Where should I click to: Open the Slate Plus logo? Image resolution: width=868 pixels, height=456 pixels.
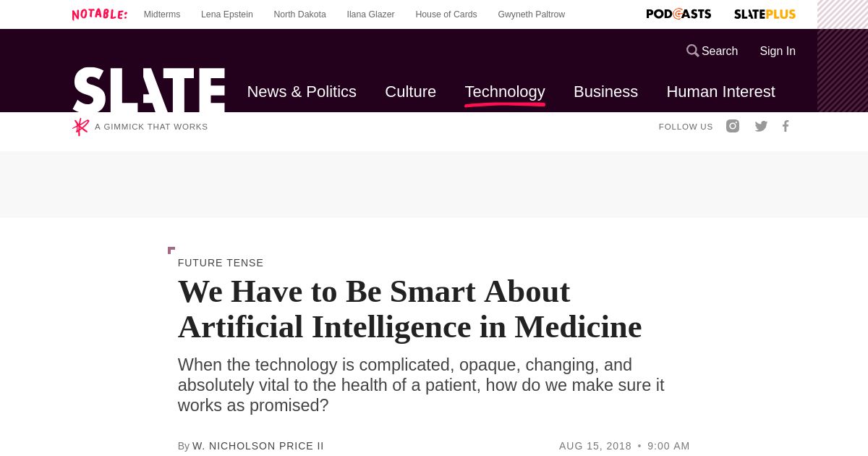point(765,14)
